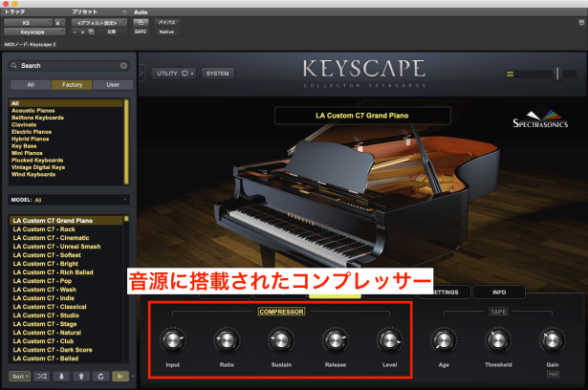Click the LA Custom C7 patch name display
The image size is (588, 390).
pos(362,116)
